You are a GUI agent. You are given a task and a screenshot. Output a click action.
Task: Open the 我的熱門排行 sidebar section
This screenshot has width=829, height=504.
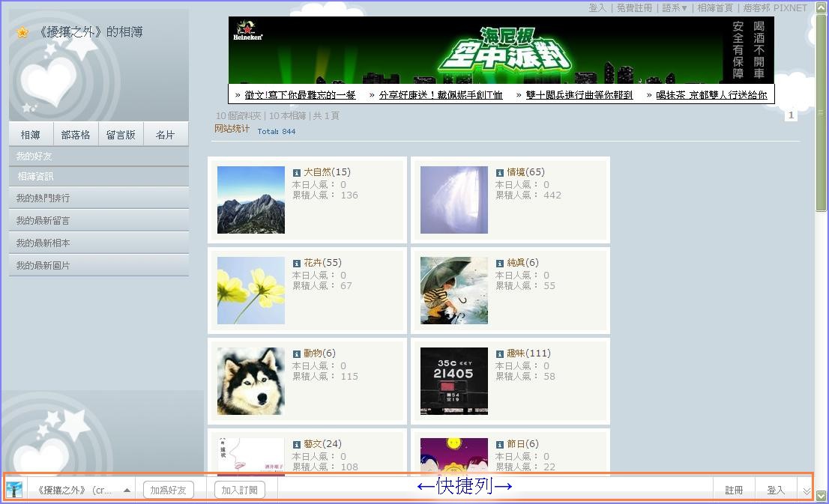click(x=99, y=198)
